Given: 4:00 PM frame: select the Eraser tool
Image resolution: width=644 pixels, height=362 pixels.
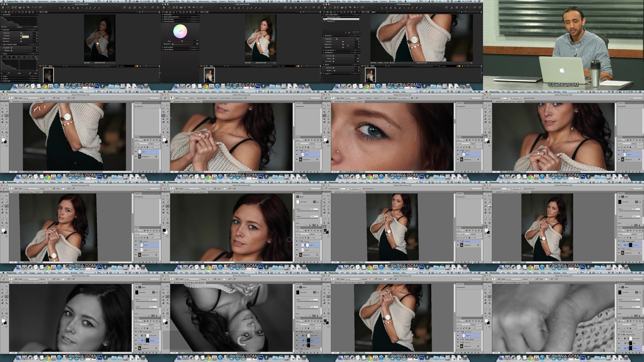Looking at the screenshot, I should pyautogui.click(x=2, y=303).
